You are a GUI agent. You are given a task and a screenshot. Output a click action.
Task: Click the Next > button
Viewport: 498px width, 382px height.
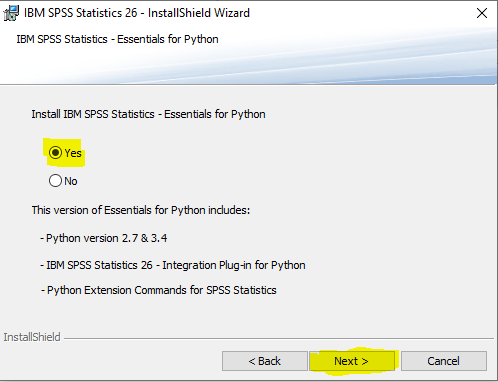click(352, 361)
